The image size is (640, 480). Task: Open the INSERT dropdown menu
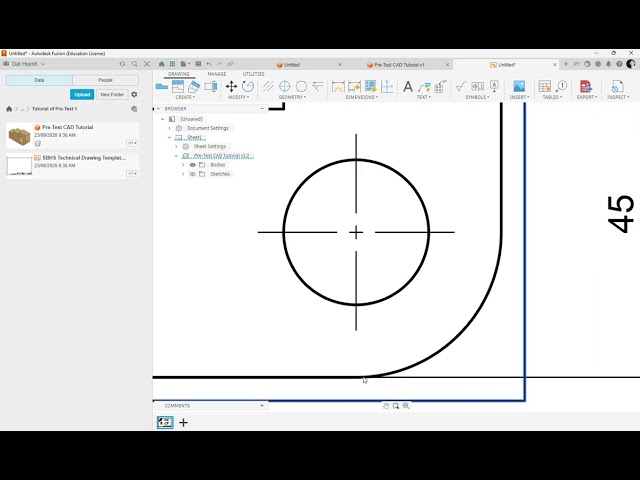519,97
